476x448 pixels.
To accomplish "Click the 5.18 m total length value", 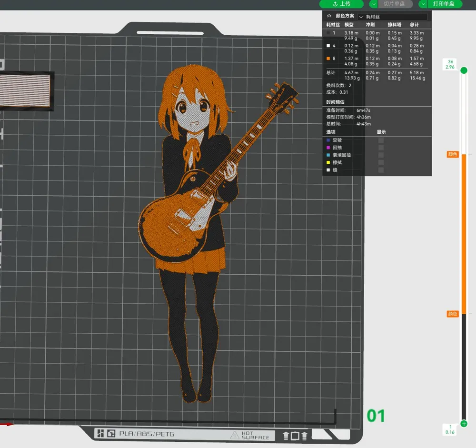I will (x=417, y=72).
